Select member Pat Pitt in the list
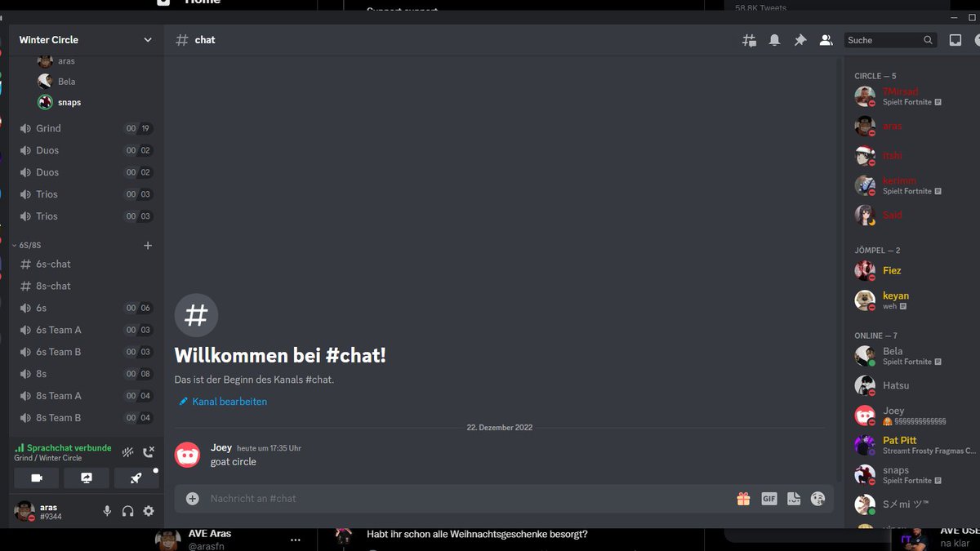 click(x=913, y=445)
